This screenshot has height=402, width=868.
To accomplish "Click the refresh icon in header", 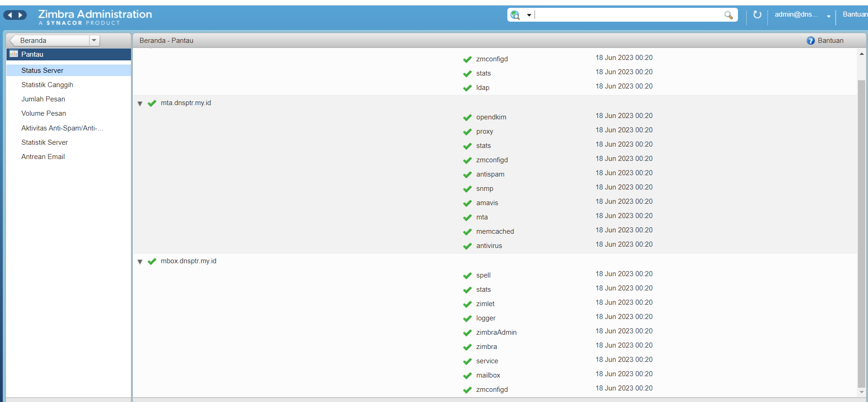I will [757, 15].
